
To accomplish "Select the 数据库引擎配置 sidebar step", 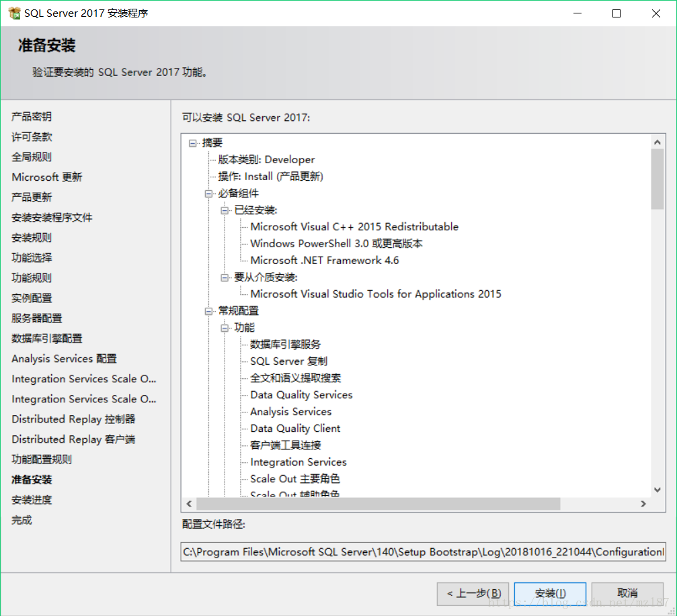I will click(x=46, y=338).
